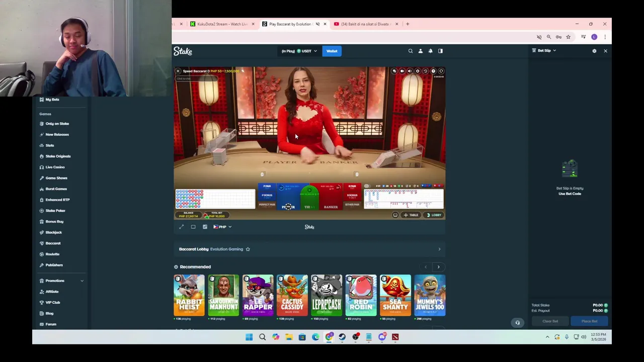This screenshot has width=644, height=362.
Task: Mute the Play Baccarat browser tab
Action: point(317,24)
